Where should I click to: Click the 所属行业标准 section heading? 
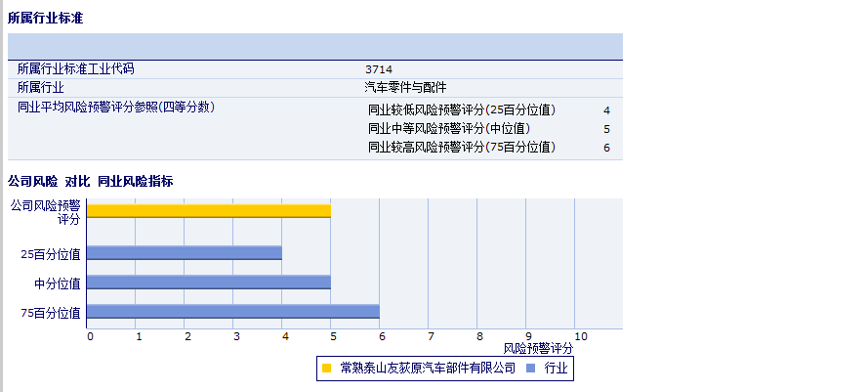click(45, 18)
